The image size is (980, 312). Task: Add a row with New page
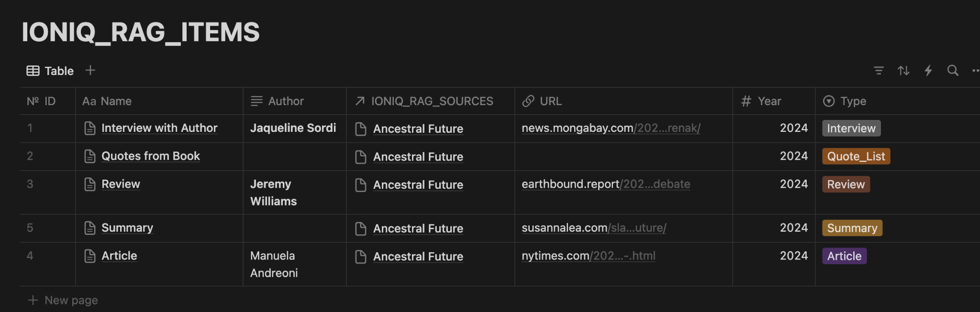tap(71, 300)
